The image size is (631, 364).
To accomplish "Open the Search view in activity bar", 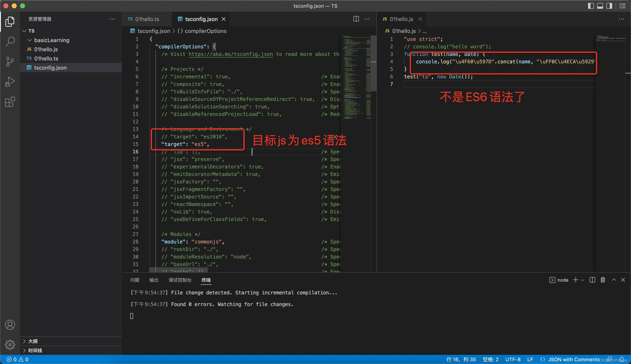I will pyautogui.click(x=10, y=41).
